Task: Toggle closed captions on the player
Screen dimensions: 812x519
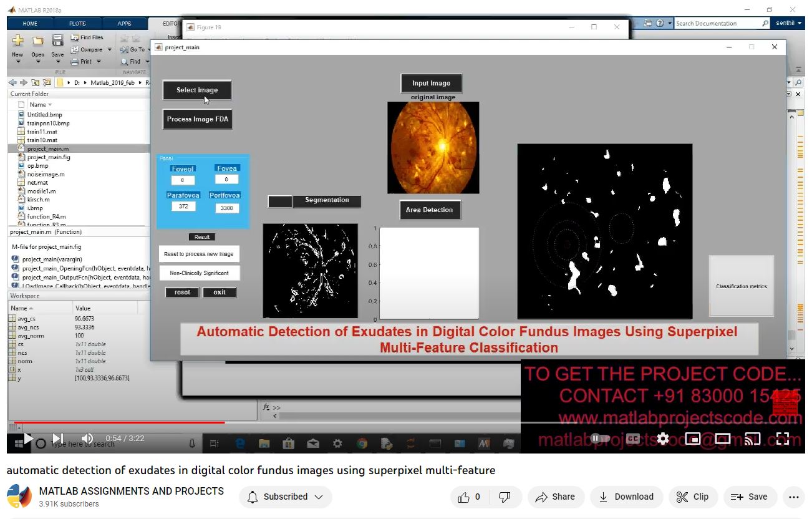Action: pos(632,439)
